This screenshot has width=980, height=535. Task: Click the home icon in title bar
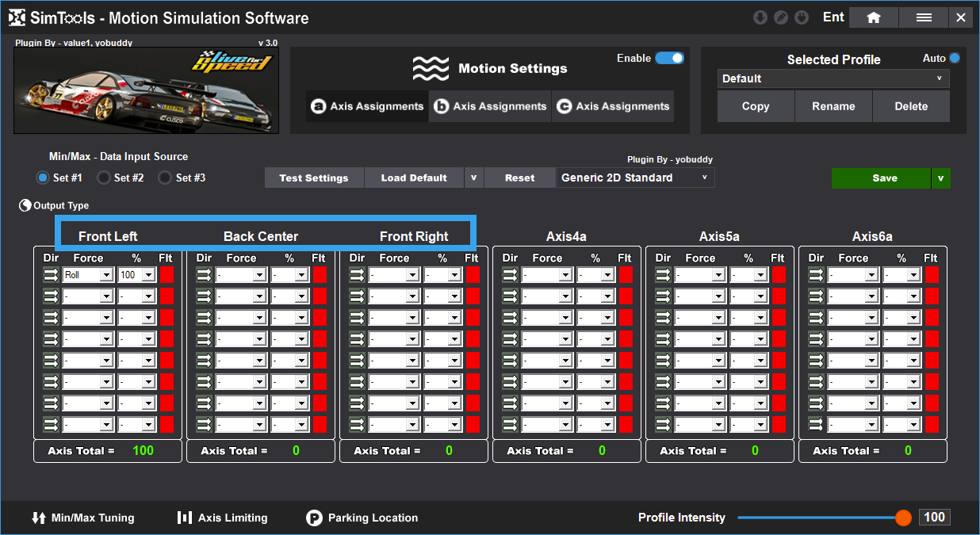[x=873, y=17]
